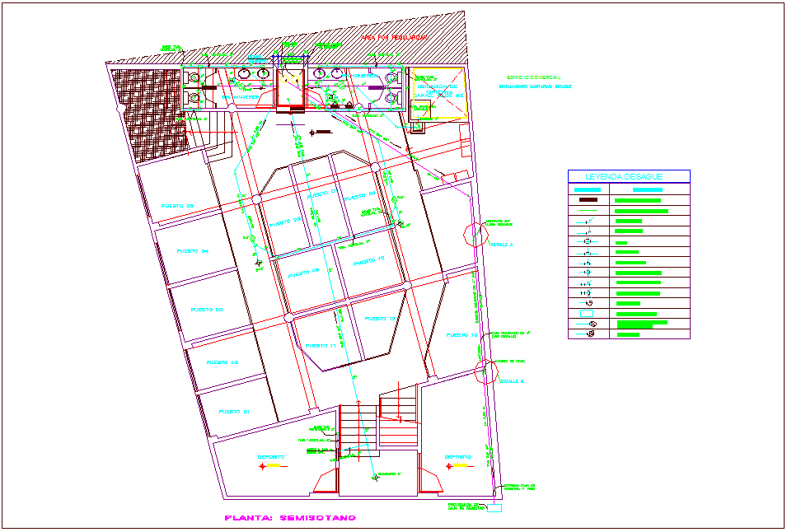Image resolution: width=787 pixels, height=532 pixels.
Task: Toggle the dark red wall line legend entry
Action: coord(588,200)
